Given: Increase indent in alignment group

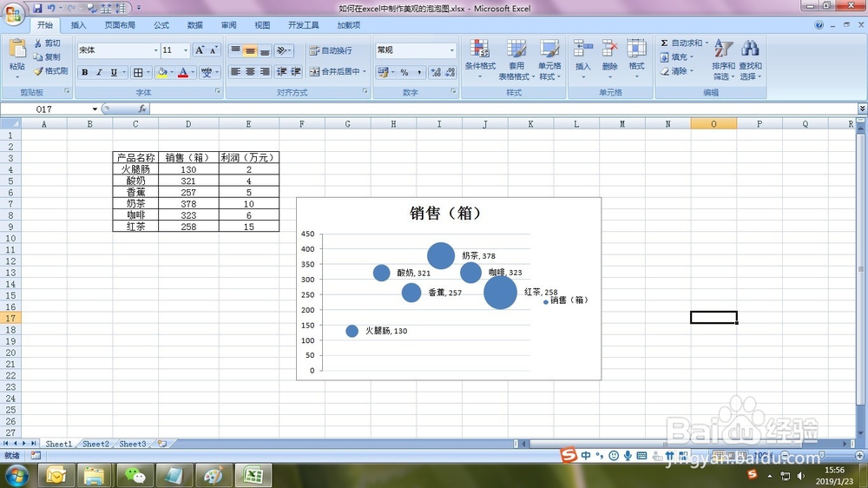Looking at the screenshot, I should pyautogui.click(x=296, y=71).
